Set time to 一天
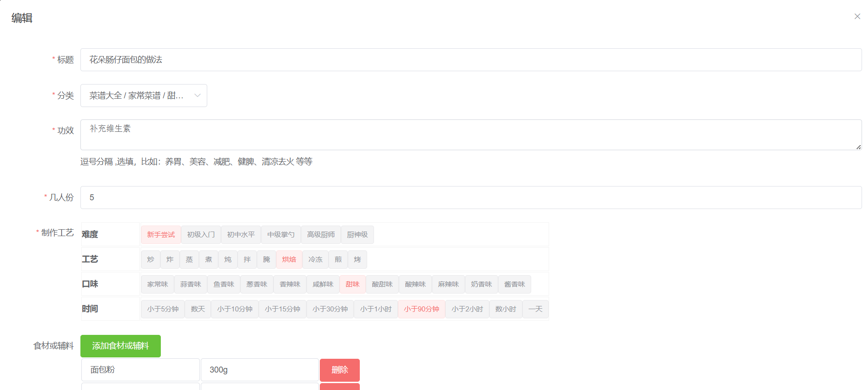 [535, 309]
